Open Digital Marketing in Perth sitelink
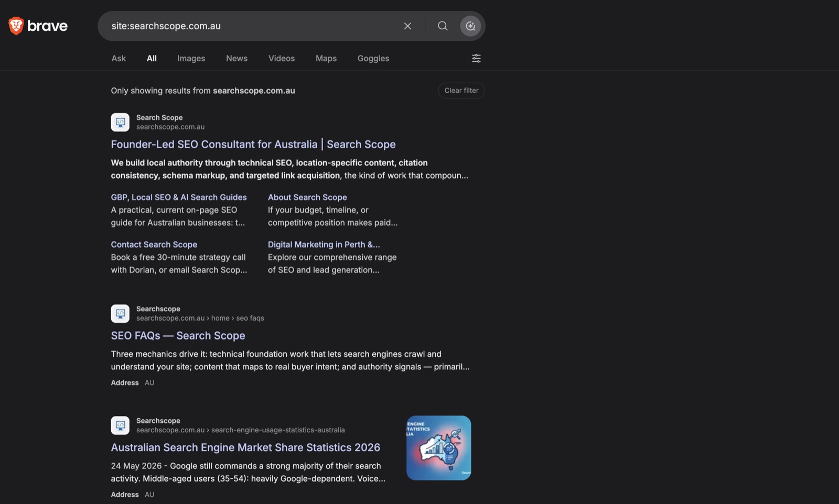The width and height of the screenshot is (839, 504). tap(324, 244)
